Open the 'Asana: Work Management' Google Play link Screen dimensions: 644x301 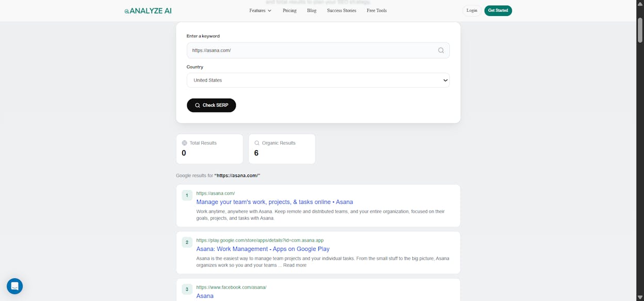[263, 249]
